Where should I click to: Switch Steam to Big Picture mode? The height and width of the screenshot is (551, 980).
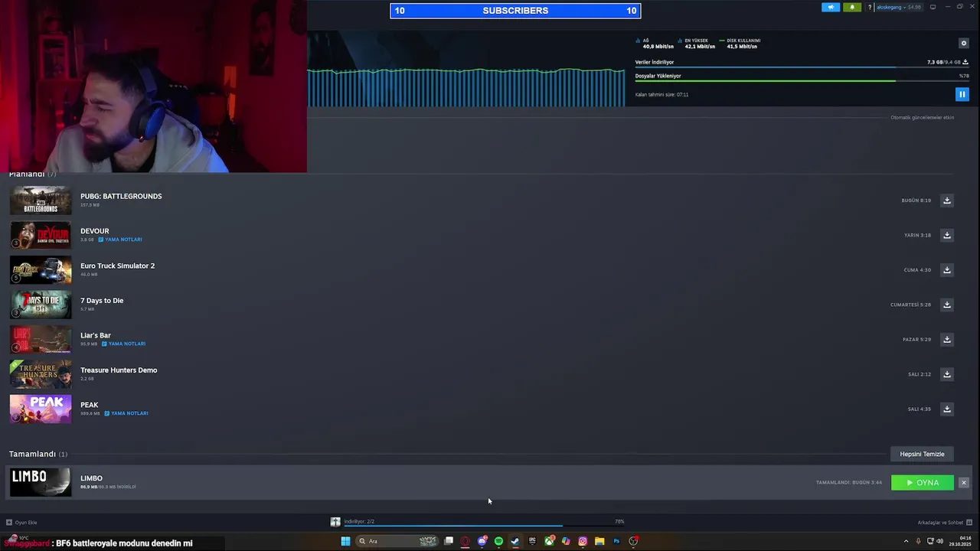click(x=933, y=7)
